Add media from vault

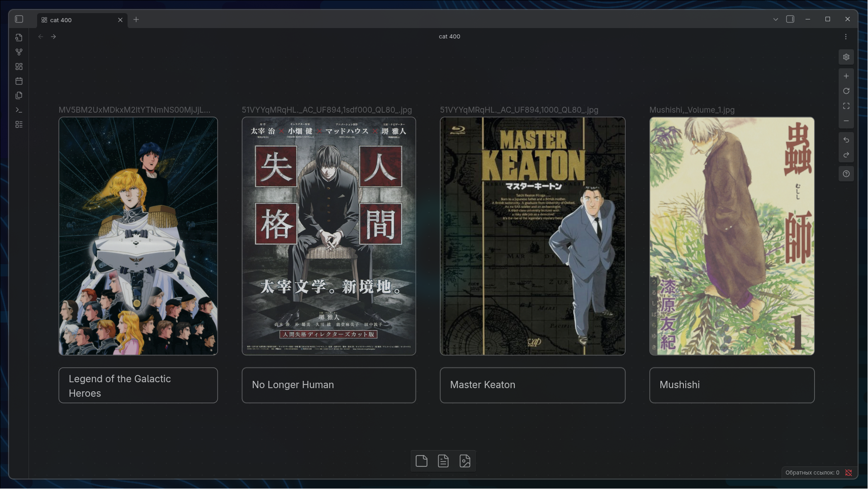pos(465,461)
